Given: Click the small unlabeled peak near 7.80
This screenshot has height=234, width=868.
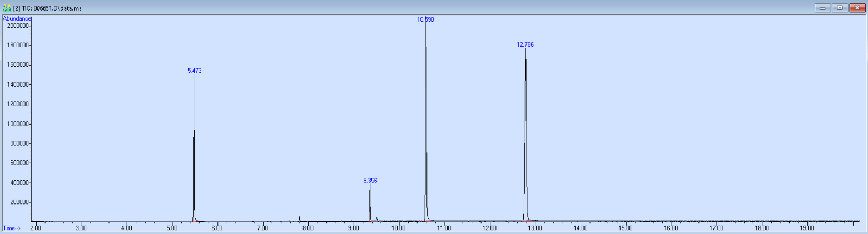Looking at the screenshot, I should 299,218.
